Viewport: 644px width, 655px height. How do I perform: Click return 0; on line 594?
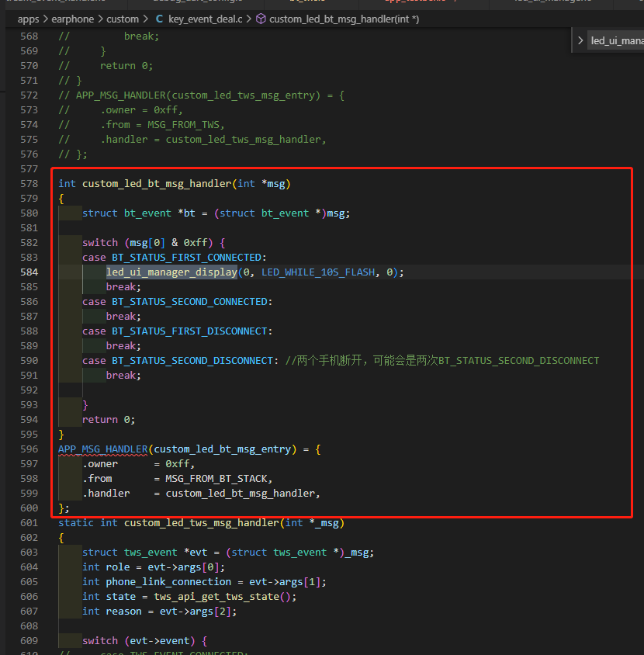[109, 420]
